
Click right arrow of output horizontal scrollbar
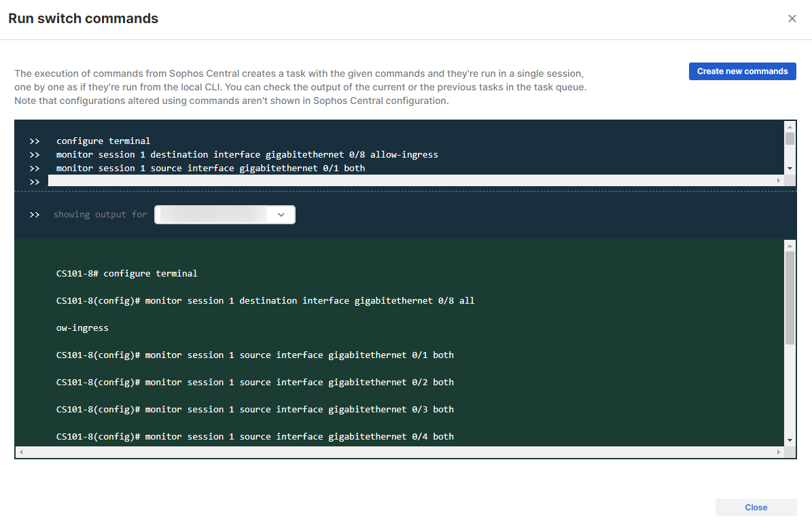(x=779, y=452)
